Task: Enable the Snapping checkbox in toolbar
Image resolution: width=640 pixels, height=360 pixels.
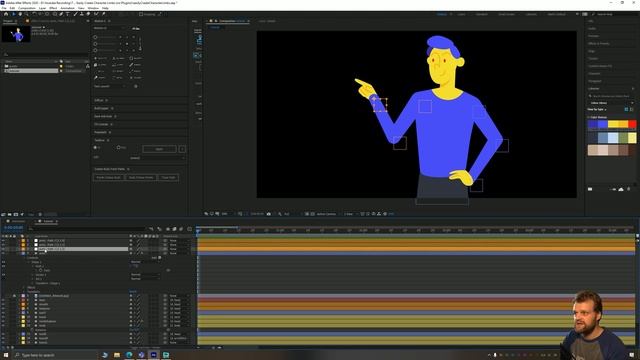Action: pyautogui.click(x=141, y=14)
